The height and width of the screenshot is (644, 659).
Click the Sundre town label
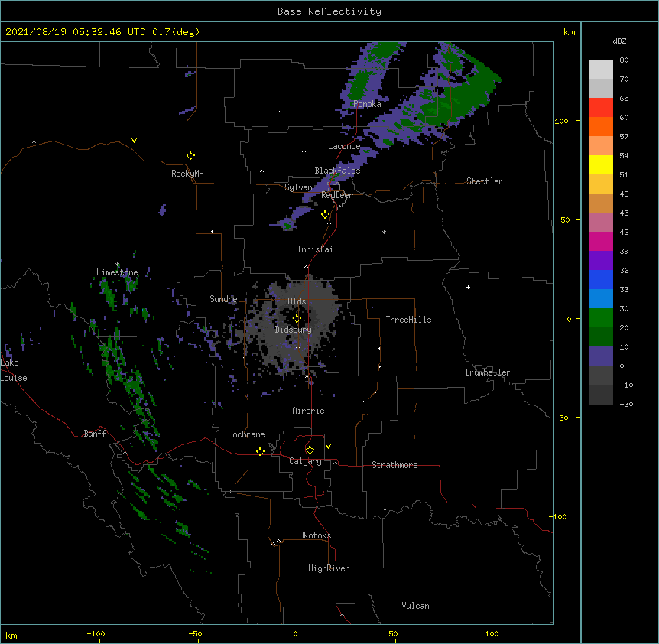click(x=223, y=299)
